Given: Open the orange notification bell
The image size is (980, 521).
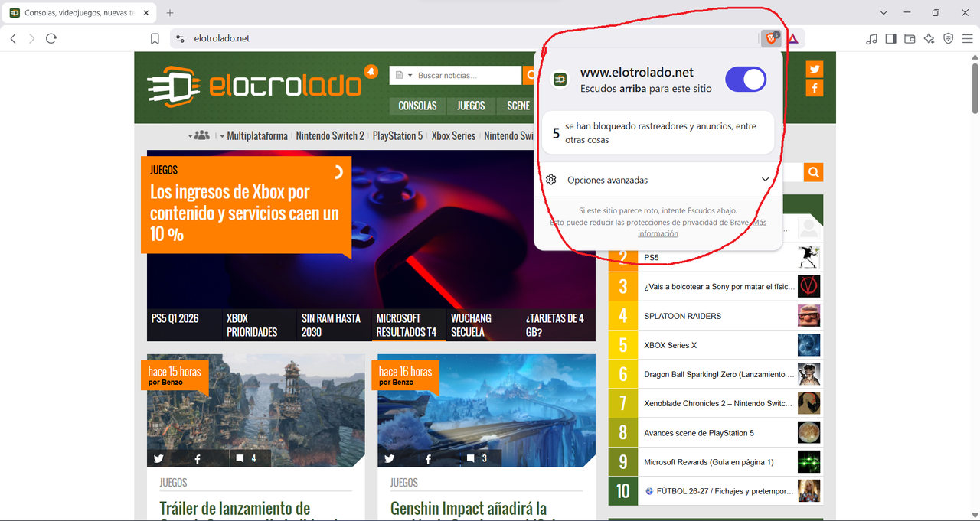Looking at the screenshot, I should click(x=371, y=72).
